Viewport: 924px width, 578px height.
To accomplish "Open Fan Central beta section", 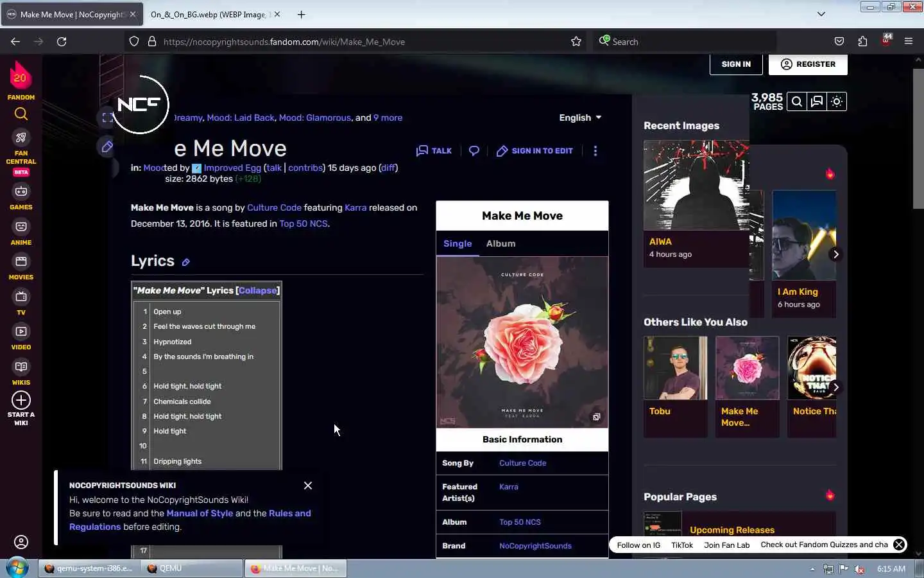I will [21, 153].
